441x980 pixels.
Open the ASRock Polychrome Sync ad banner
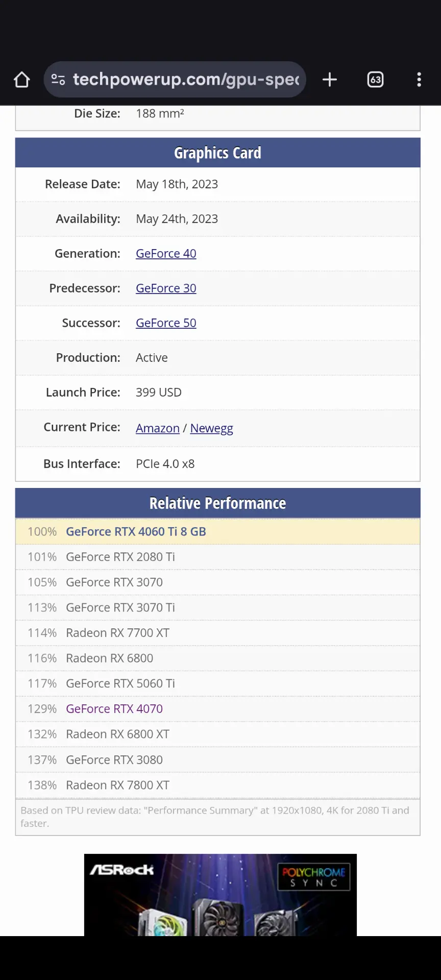point(220,895)
